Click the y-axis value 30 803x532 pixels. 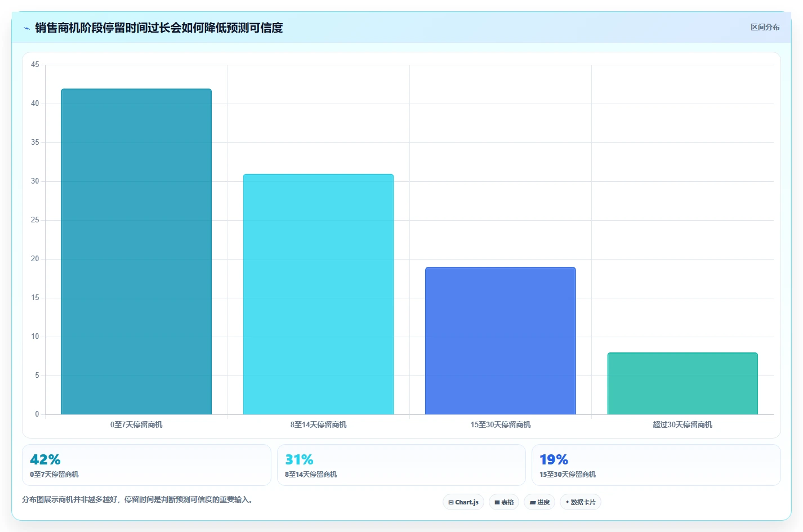pyautogui.click(x=35, y=181)
